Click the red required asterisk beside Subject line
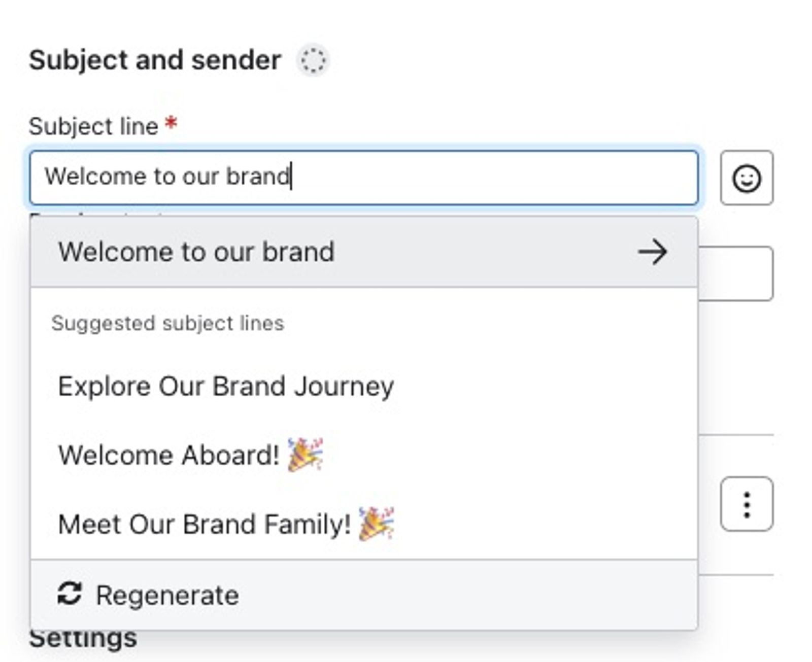 172,123
